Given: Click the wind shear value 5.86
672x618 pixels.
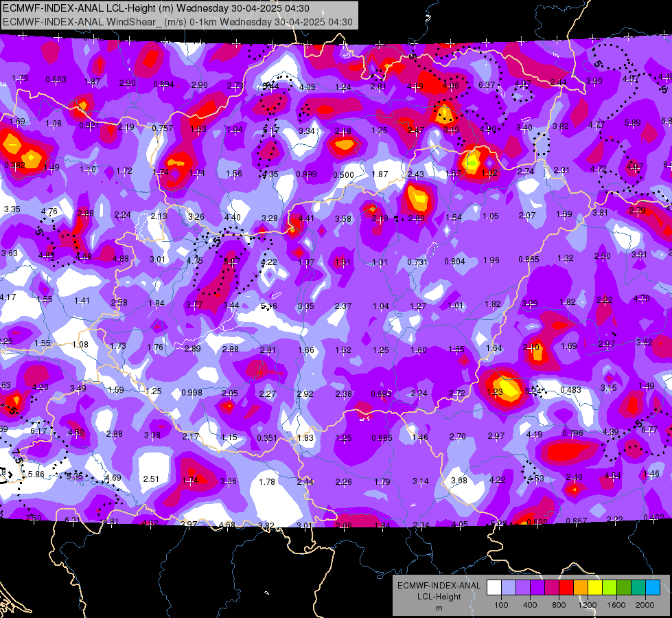Looking at the screenshot, I should [x=36, y=474].
